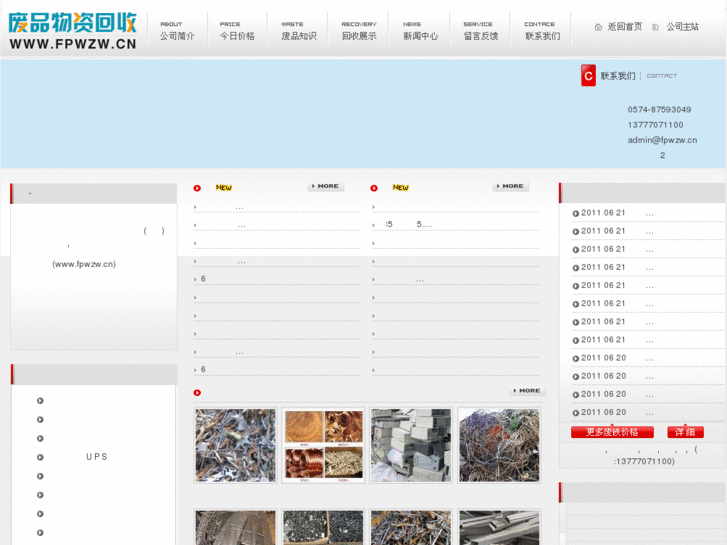Click the red 更多废铁价格 button

612,432
